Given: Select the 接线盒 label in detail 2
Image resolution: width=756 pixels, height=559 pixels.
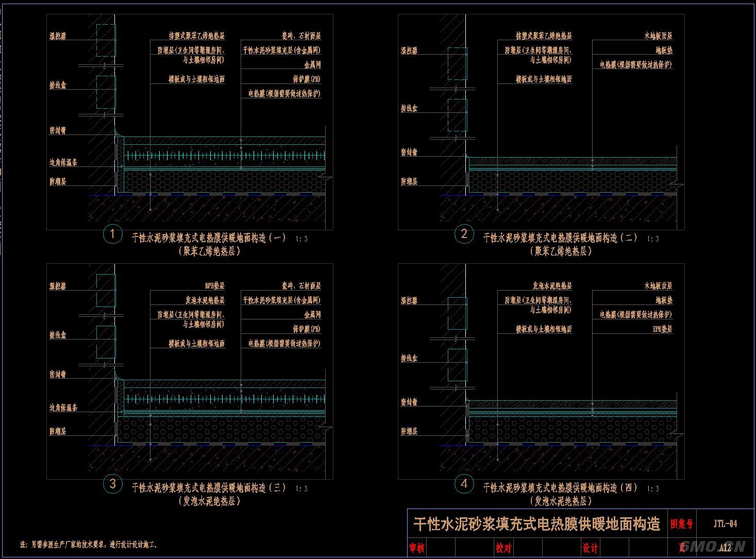Looking at the screenshot, I should (409, 109).
